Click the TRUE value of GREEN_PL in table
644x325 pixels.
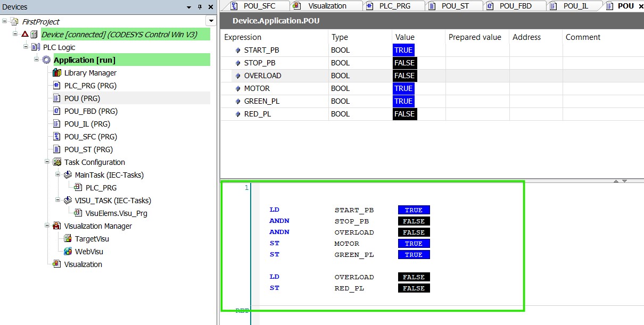point(403,101)
